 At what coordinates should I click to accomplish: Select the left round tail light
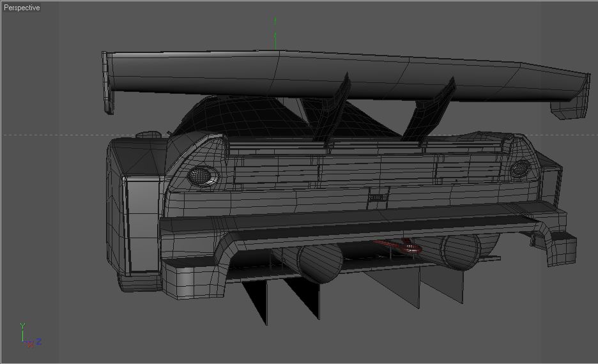(x=203, y=176)
